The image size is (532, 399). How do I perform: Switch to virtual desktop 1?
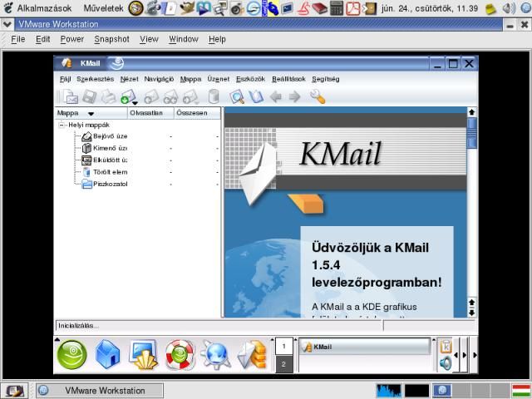[x=283, y=346]
